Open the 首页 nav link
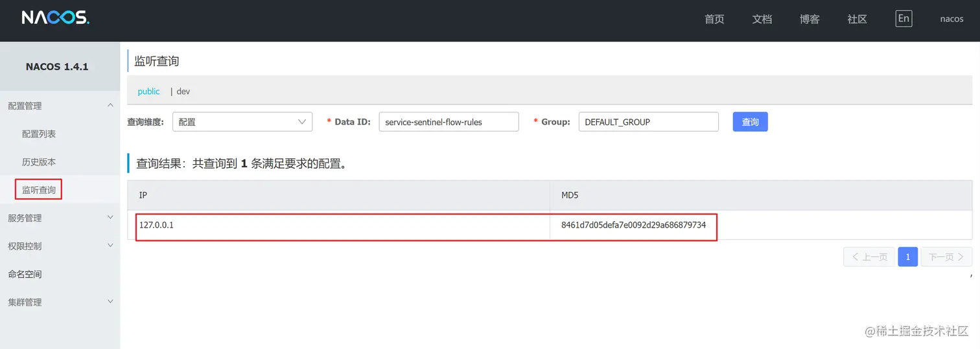The height and width of the screenshot is (349, 980). [x=714, y=19]
